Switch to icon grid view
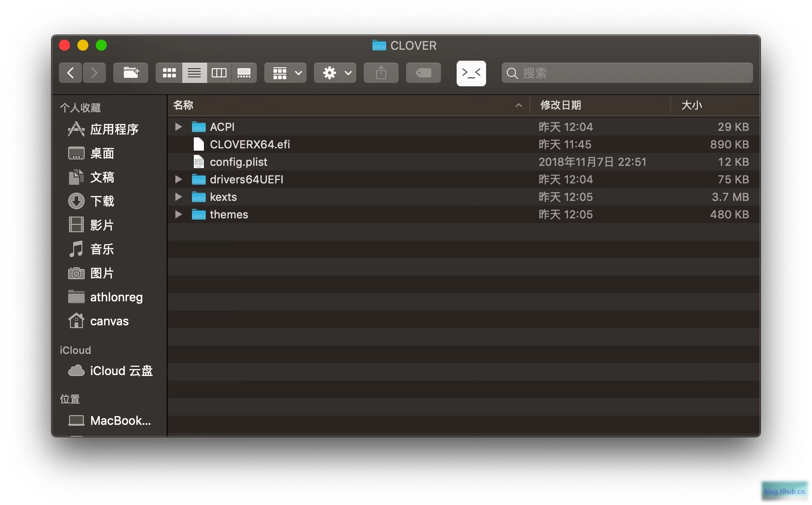Viewport: 812px width, 505px height. point(169,73)
